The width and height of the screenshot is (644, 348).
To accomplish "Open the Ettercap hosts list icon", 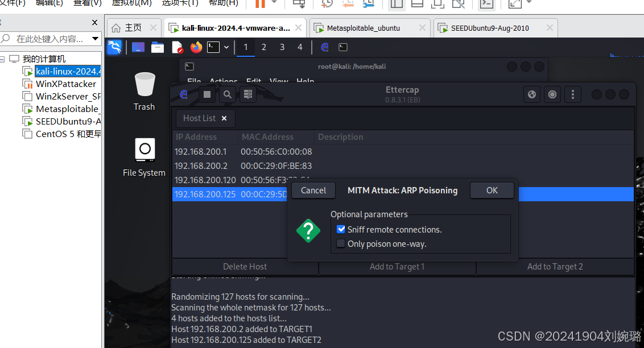I will coord(247,95).
